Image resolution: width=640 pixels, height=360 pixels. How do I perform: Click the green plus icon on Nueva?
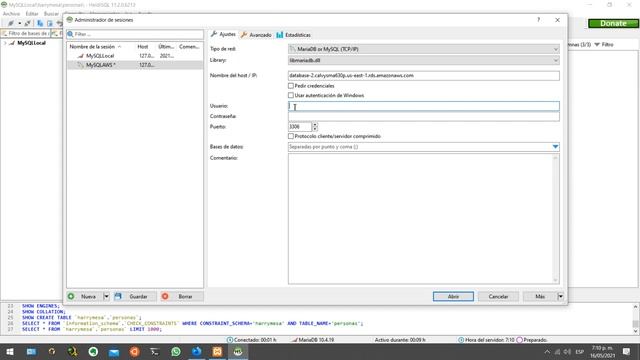(71, 296)
